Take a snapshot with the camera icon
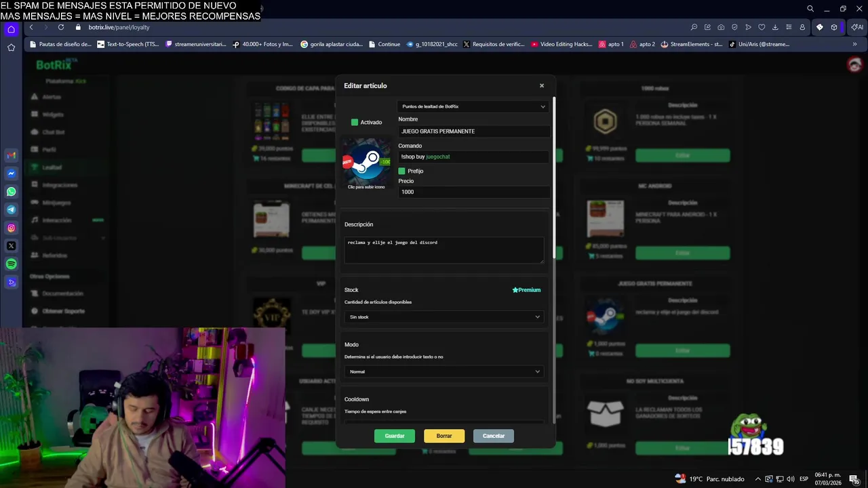Image resolution: width=868 pixels, height=488 pixels. pos(721,27)
